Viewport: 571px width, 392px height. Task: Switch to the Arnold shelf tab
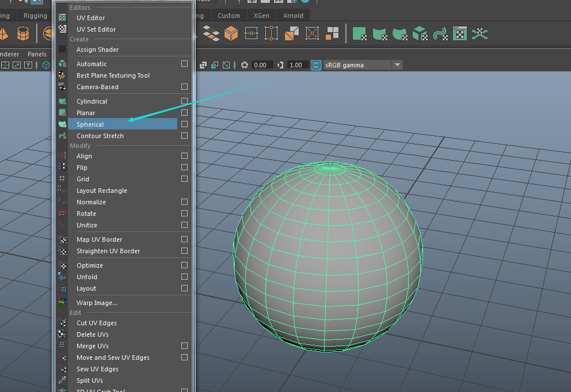(x=293, y=16)
